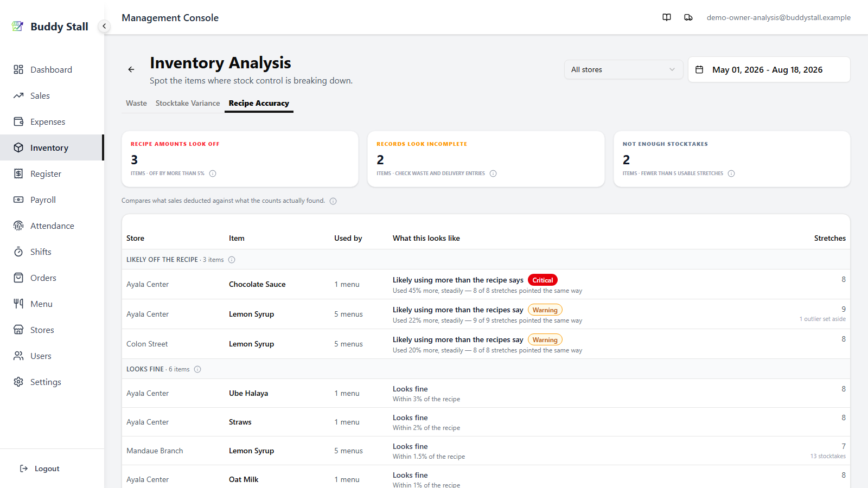Click the Inventory box icon in sidebar
This screenshot has width=868, height=488.
tap(18, 147)
